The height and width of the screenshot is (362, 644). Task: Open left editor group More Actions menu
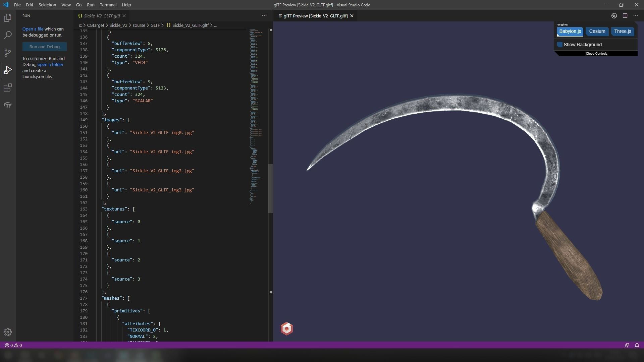[264, 16]
